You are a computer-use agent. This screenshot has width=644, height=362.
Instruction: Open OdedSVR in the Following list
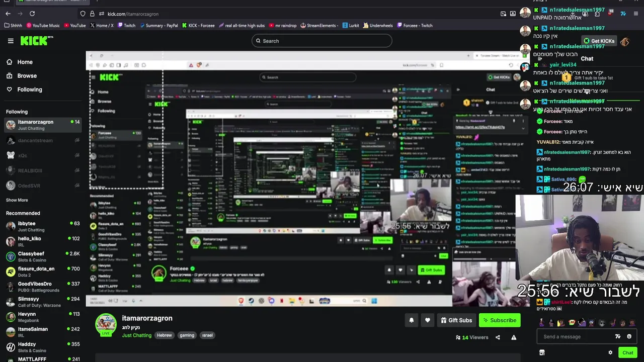42,186
